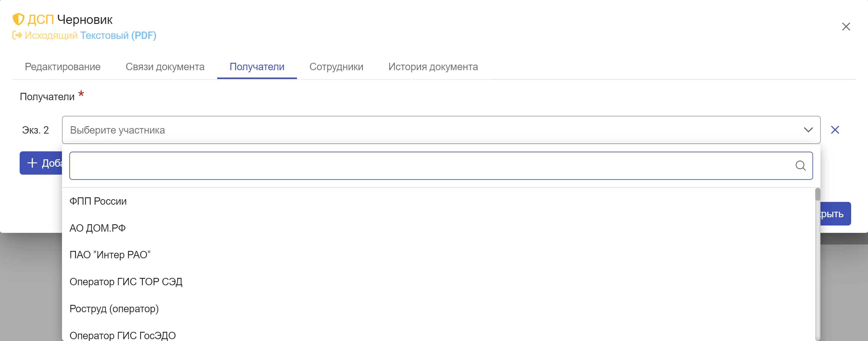Select Оператор ГИС ТОР СЭД
Viewport: 868px width, 341px height.
438,282
